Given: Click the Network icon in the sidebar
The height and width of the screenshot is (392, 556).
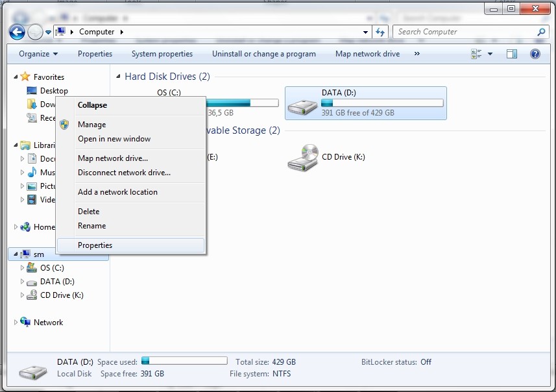Looking at the screenshot, I should click(x=23, y=322).
